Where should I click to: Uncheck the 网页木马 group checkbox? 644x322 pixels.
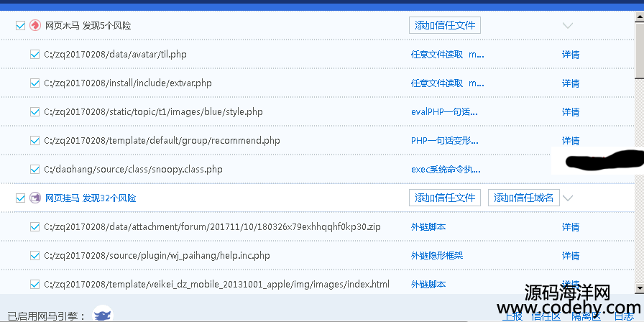[20, 25]
